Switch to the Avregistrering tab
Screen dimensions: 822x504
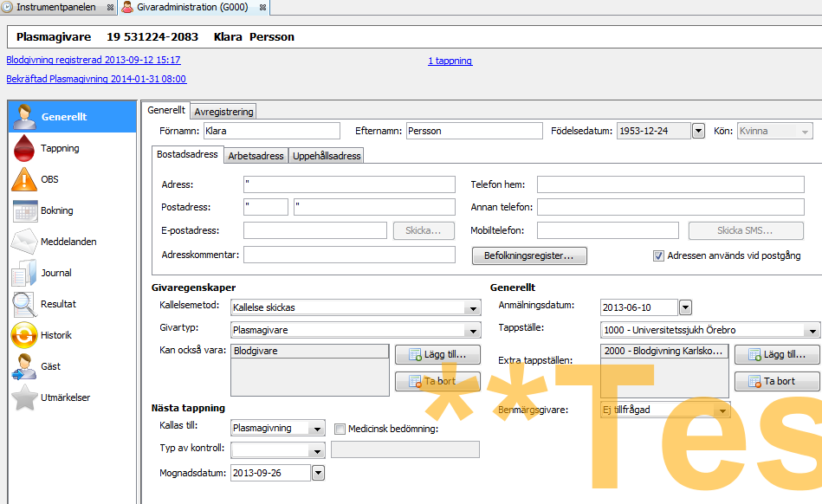point(223,112)
